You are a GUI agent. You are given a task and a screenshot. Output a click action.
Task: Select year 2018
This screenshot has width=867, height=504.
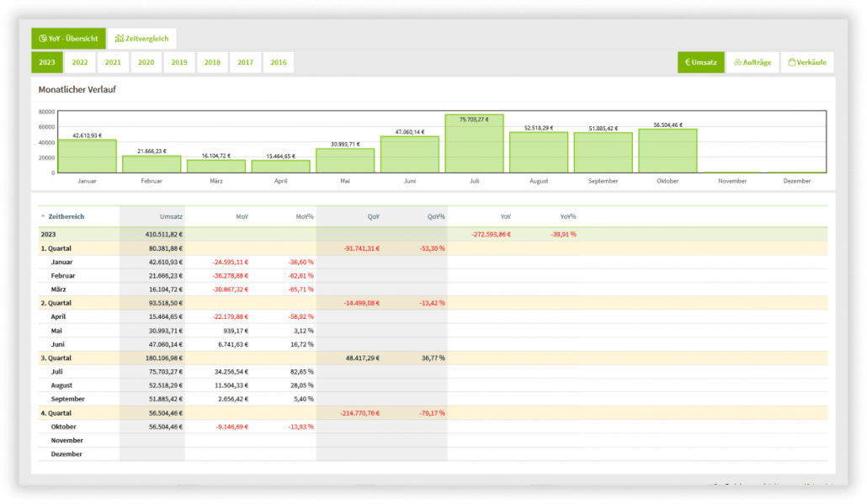pos(213,62)
